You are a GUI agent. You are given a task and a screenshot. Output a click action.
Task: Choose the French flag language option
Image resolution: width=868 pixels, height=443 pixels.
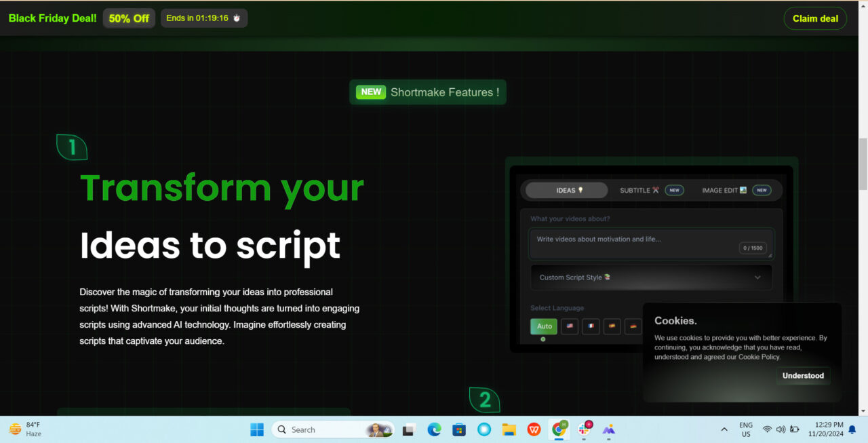pos(591,326)
